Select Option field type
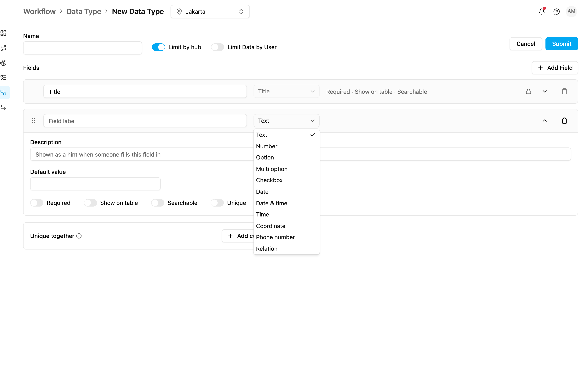Viewport: 588px width, 385px height. (x=286, y=157)
